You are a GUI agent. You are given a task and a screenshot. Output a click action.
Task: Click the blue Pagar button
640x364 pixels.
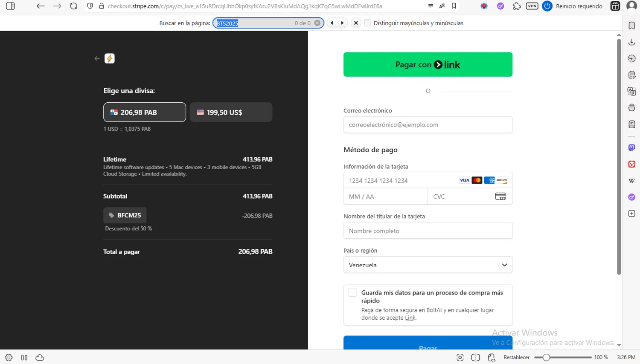coord(428,343)
